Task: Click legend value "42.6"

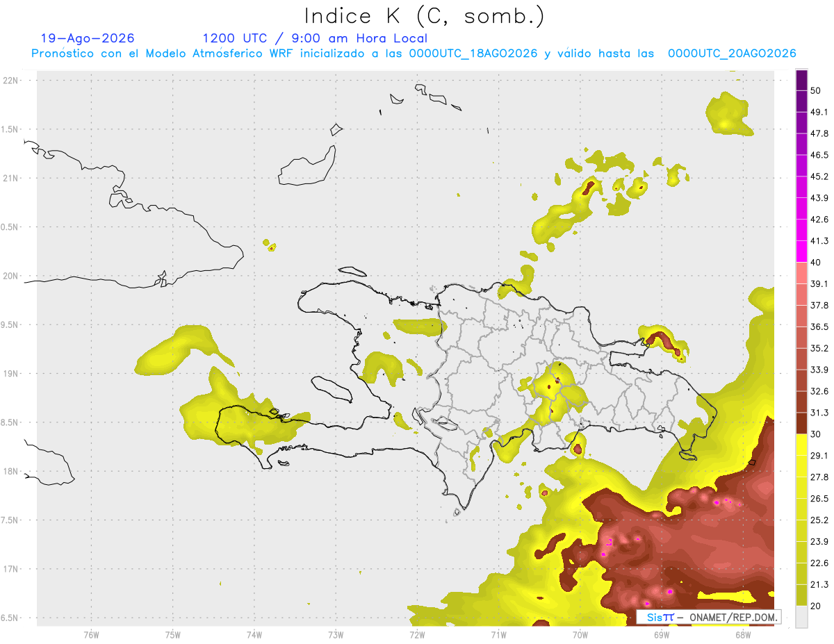Action: click(819, 220)
